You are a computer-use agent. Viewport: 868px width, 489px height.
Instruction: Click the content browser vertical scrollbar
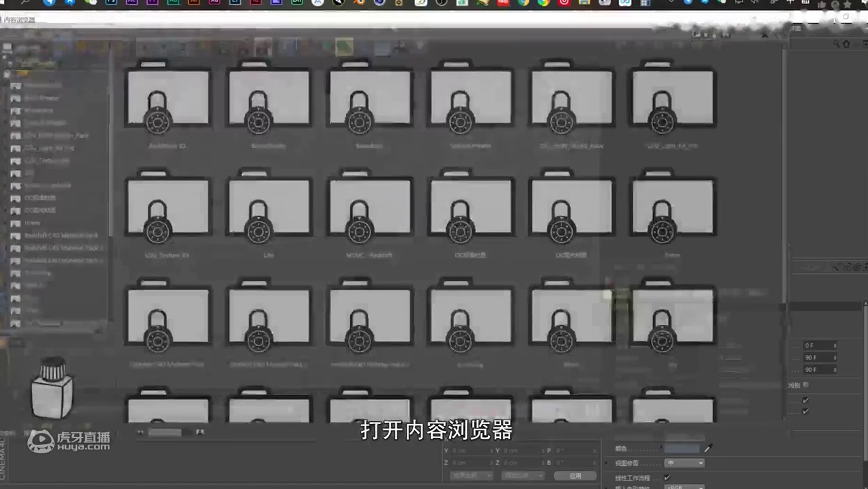coord(784,175)
